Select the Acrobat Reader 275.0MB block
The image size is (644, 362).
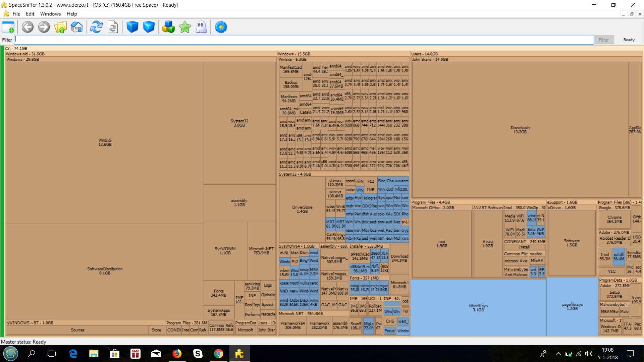pos(614,240)
